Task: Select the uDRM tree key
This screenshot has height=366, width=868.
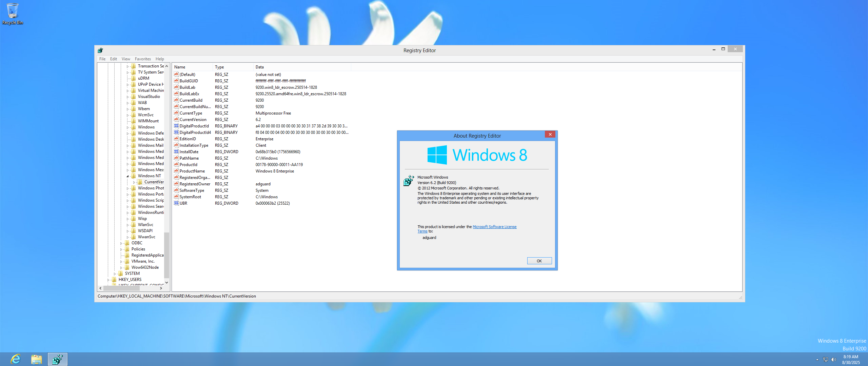Action: pos(143,78)
